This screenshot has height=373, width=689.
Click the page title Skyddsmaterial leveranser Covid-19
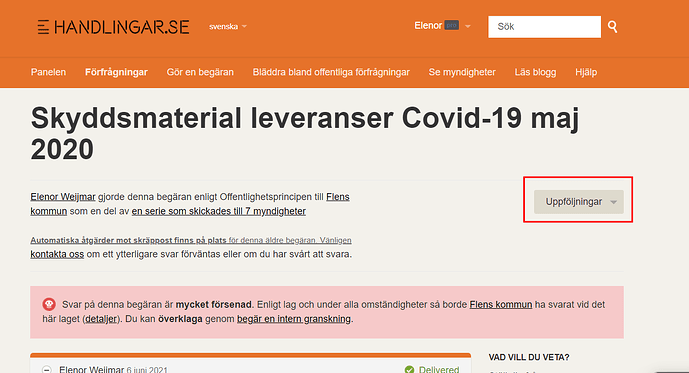pyautogui.click(x=305, y=134)
